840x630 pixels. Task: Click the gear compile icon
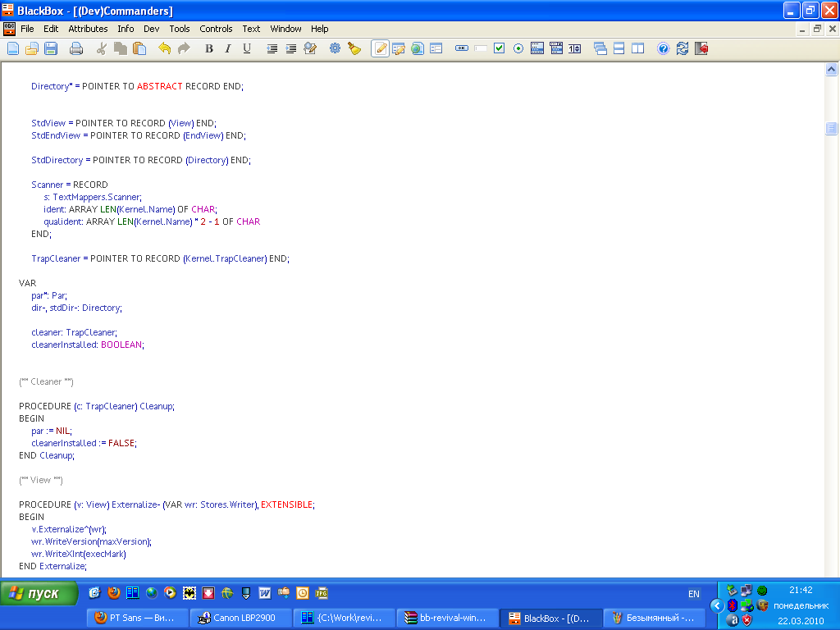335,48
